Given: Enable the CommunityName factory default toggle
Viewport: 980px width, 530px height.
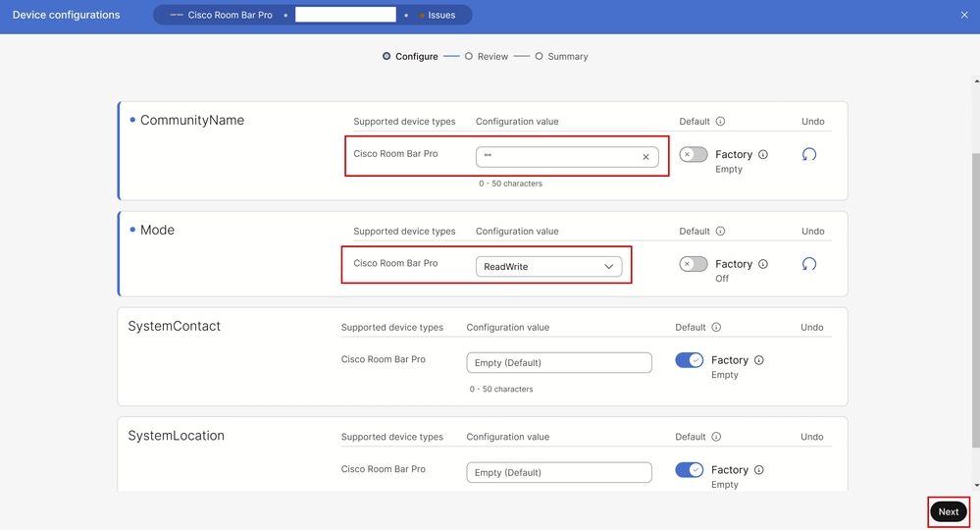Looking at the screenshot, I should (694, 154).
